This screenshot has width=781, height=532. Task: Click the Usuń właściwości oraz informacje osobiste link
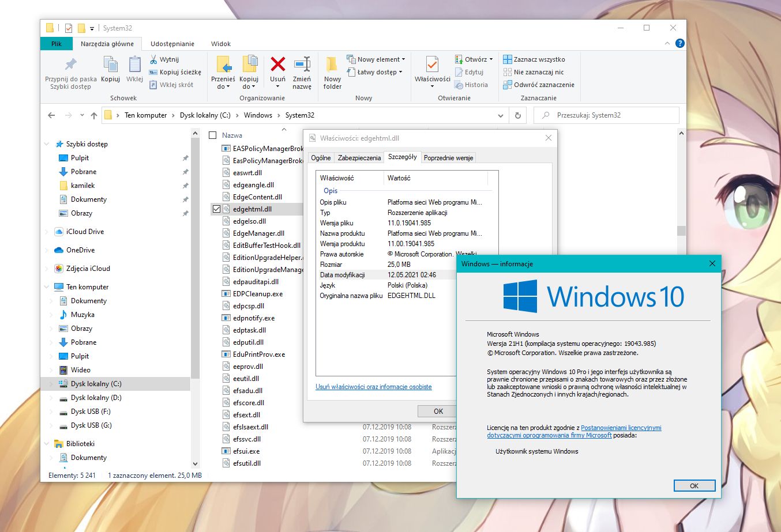coord(374,387)
